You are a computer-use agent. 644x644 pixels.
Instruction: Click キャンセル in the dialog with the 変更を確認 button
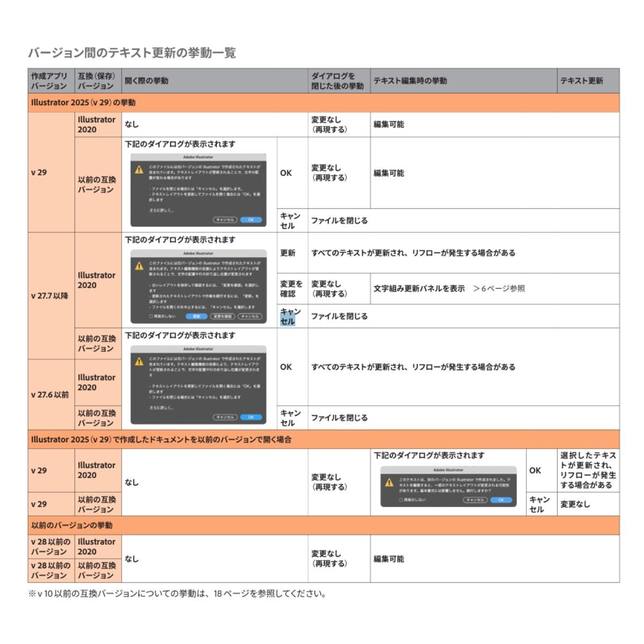(x=250, y=317)
